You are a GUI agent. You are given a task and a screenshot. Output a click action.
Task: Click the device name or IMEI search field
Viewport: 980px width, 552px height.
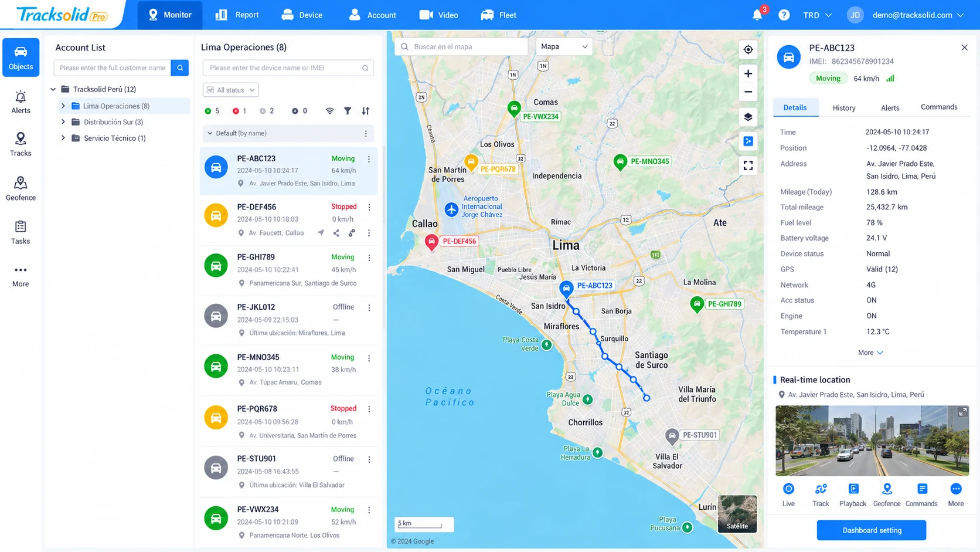click(288, 68)
